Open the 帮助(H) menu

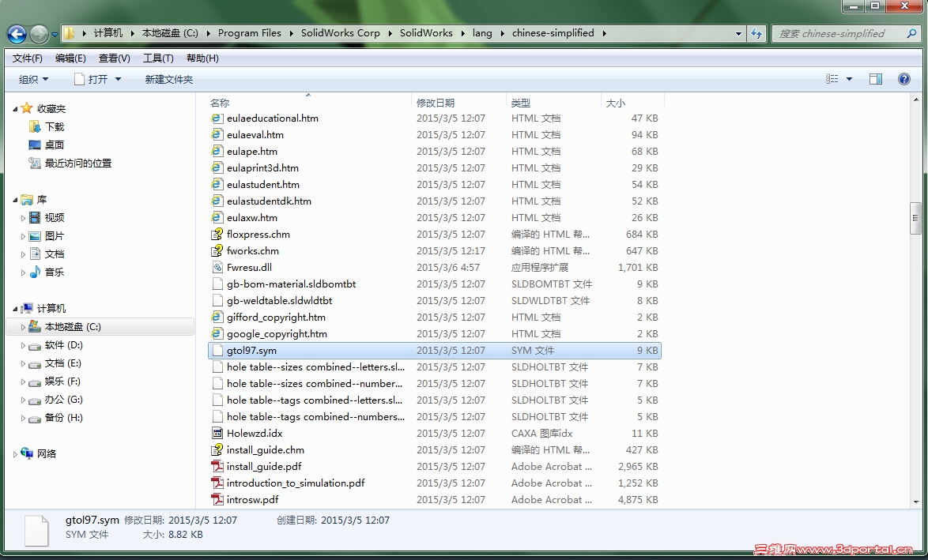point(202,58)
